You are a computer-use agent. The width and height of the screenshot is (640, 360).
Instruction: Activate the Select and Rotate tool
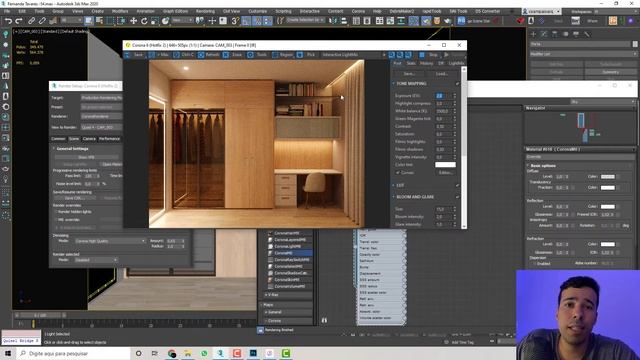point(144,20)
